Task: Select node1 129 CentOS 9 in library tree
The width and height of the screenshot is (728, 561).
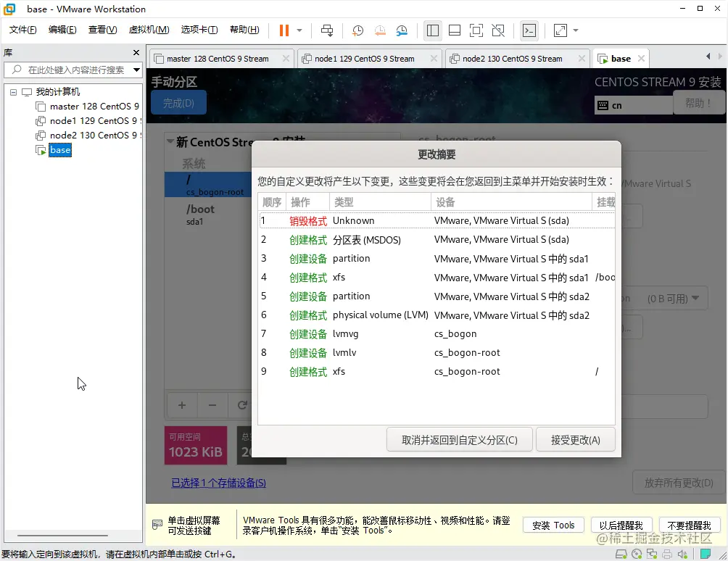Action: [88, 121]
